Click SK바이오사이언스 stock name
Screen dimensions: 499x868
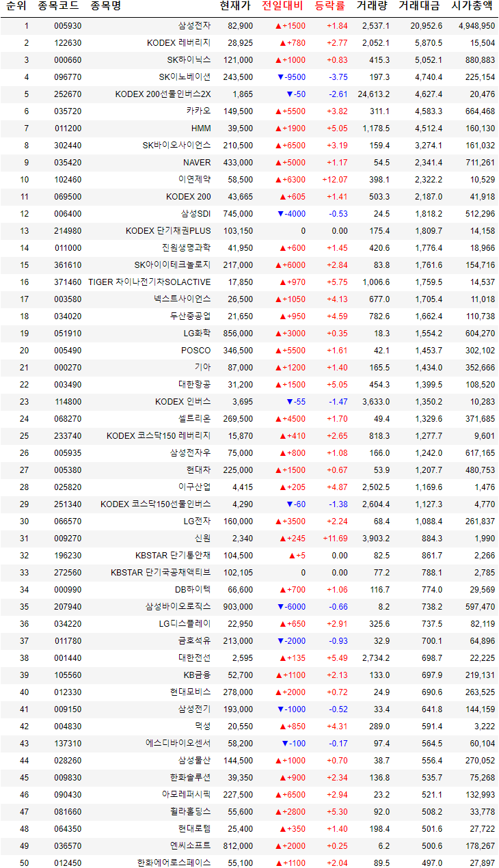click(176, 146)
